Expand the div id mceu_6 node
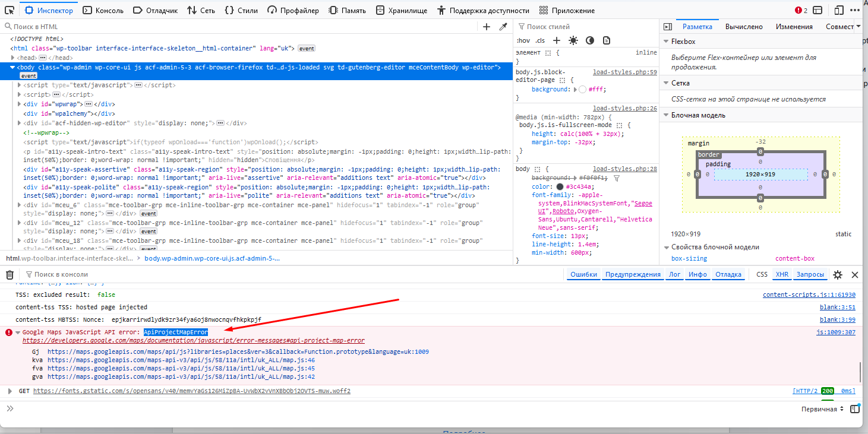The image size is (868, 434). (x=20, y=205)
